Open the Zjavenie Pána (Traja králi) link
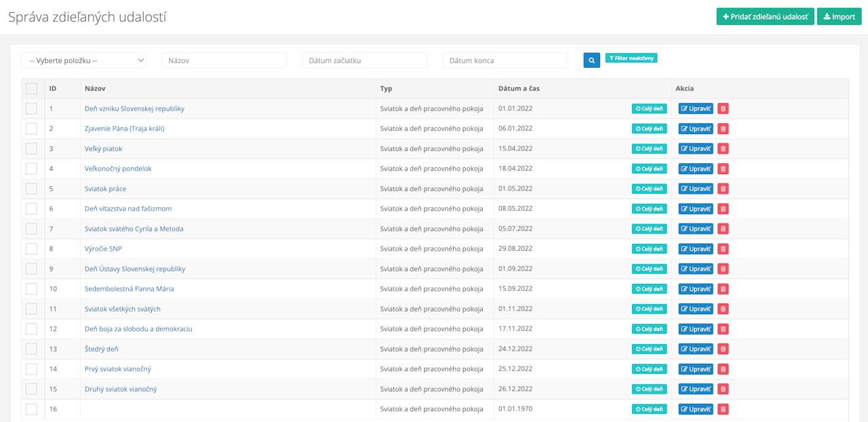 pyautogui.click(x=124, y=128)
